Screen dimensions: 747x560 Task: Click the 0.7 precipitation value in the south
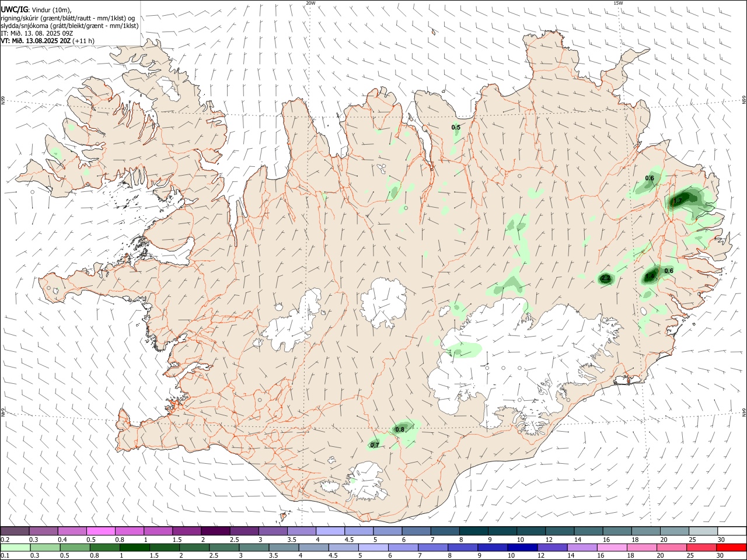[x=375, y=445]
